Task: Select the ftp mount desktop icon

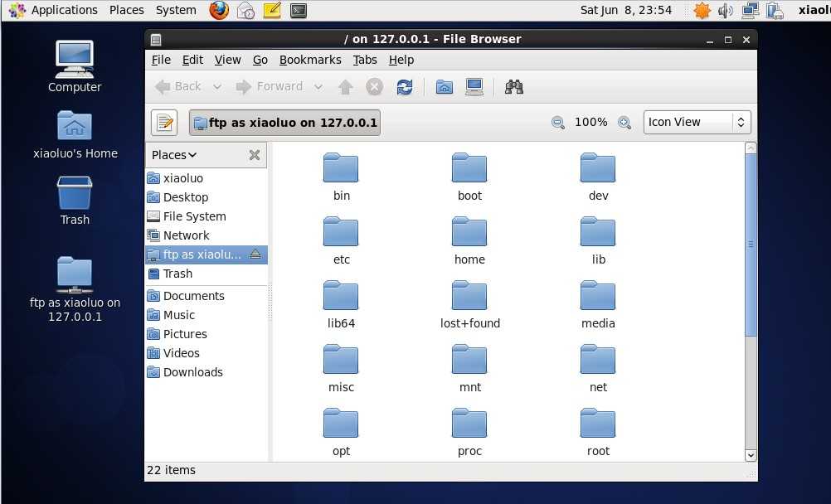Action: pyautogui.click(x=75, y=289)
